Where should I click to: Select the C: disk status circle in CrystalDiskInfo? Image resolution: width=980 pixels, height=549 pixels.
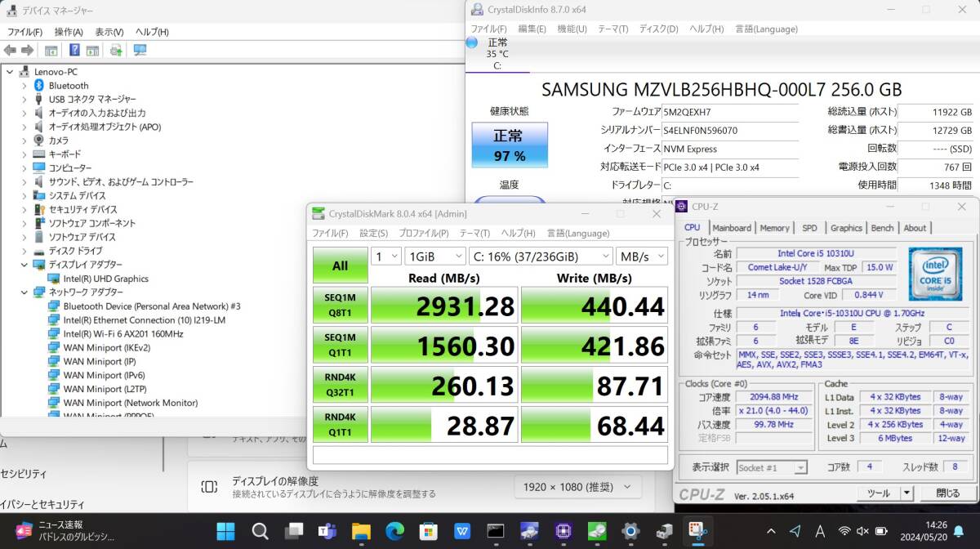coord(472,42)
